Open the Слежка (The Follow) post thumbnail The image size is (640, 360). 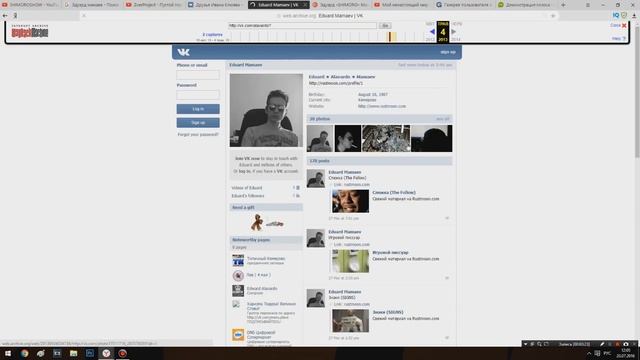[x=350, y=201]
